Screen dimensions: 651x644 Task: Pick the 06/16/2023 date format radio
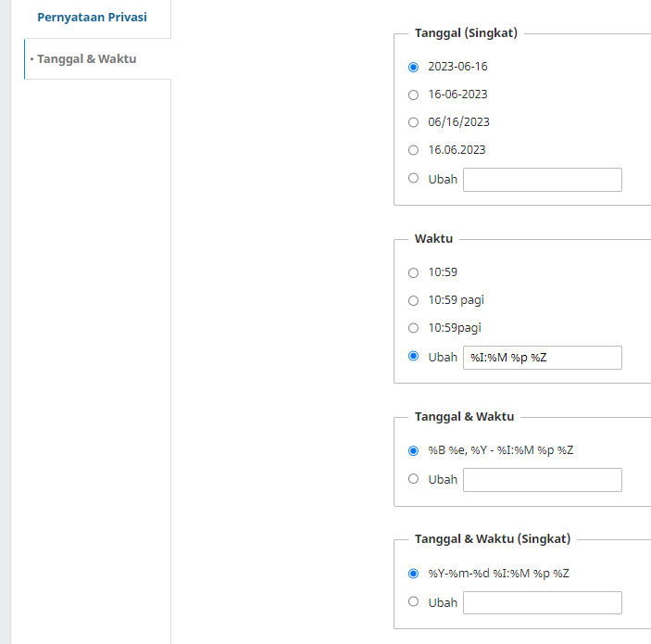tap(413, 122)
